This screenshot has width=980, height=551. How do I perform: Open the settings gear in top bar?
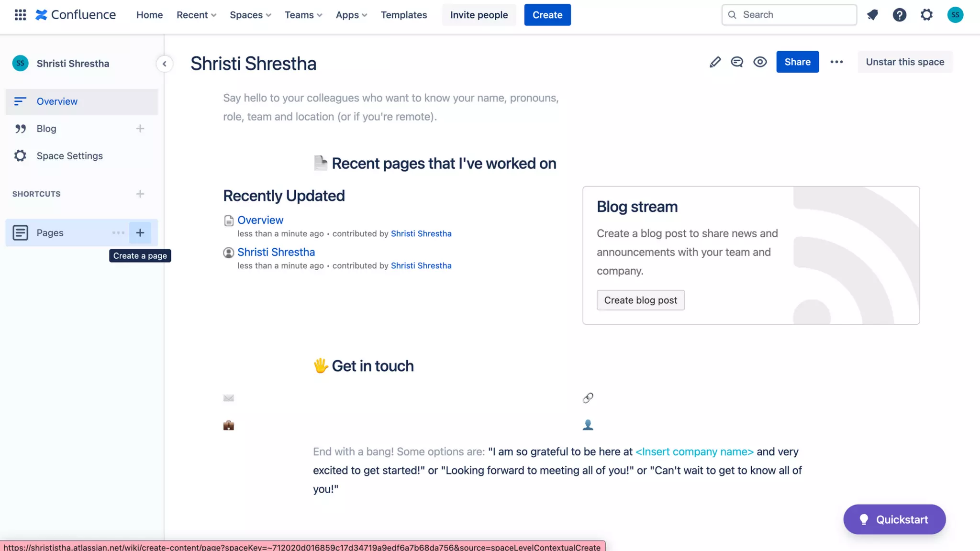926,15
